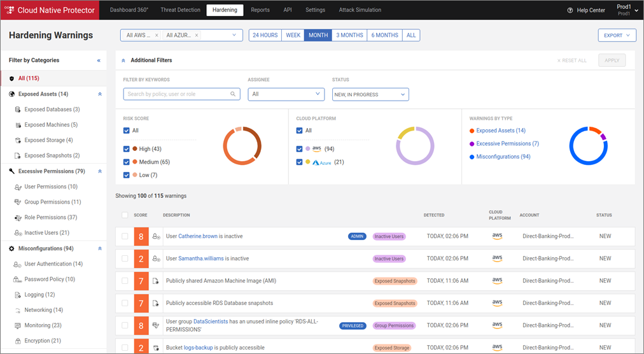Image resolution: width=644 pixels, height=354 pixels.
Task: Click the Export button
Action: click(x=617, y=36)
